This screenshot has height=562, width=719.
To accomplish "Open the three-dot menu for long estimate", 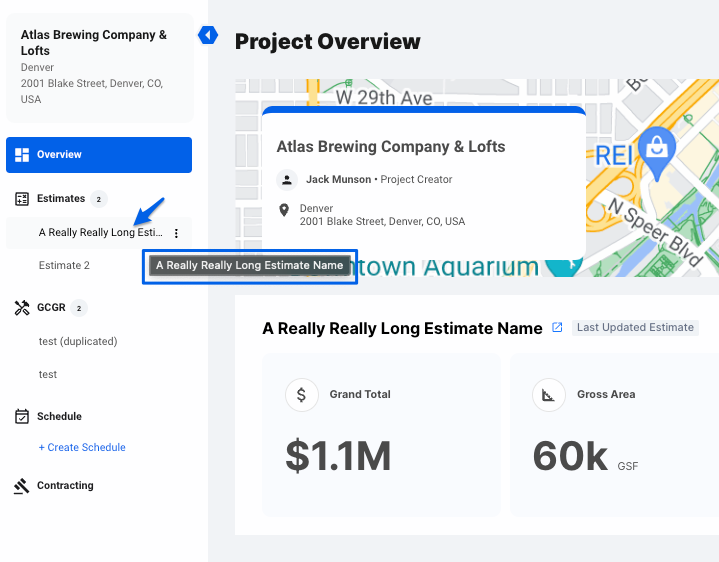I will point(176,233).
